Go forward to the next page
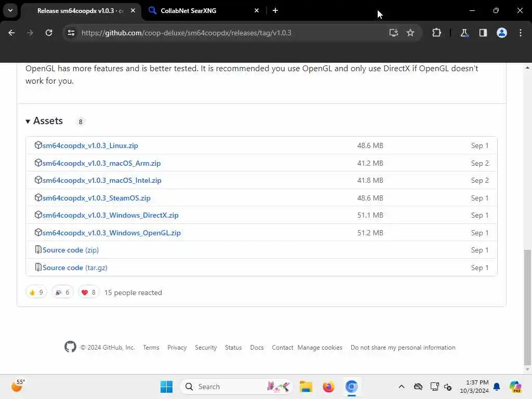The width and height of the screenshot is (532, 399). 30,33
